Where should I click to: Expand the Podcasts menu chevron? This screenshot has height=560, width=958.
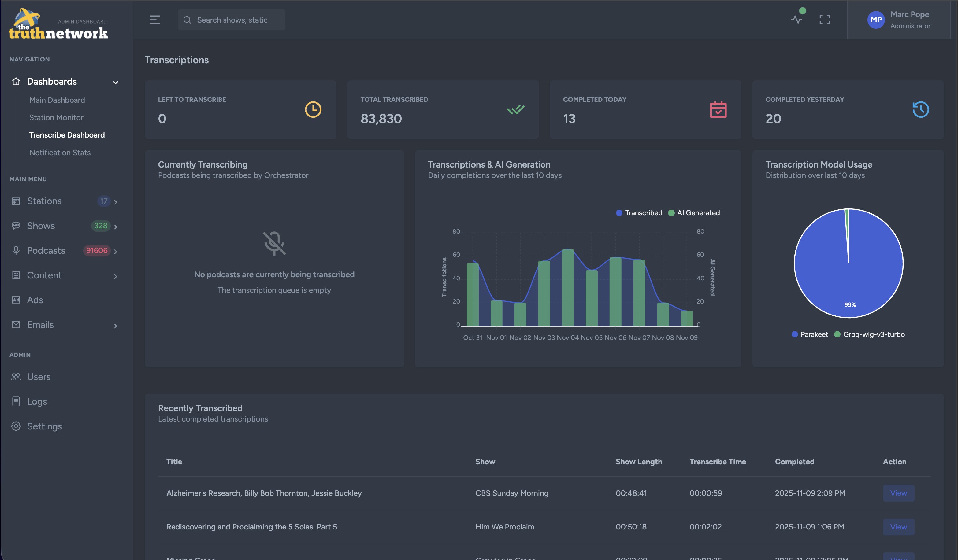[x=116, y=251]
